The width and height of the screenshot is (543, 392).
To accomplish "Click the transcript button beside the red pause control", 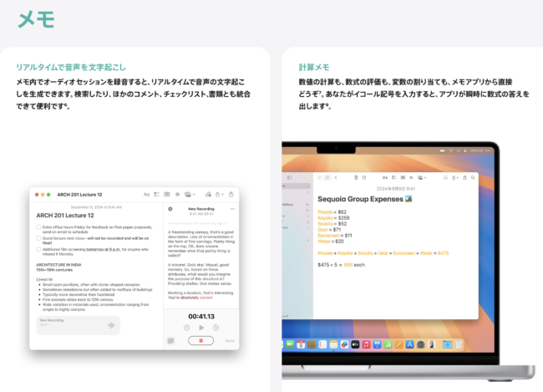I will (x=171, y=340).
